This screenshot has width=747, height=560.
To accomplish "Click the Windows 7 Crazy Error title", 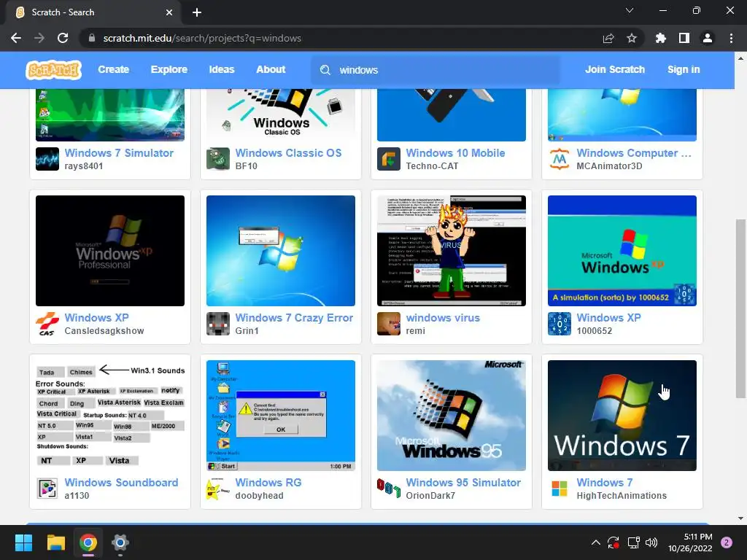I will (x=294, y=318).
